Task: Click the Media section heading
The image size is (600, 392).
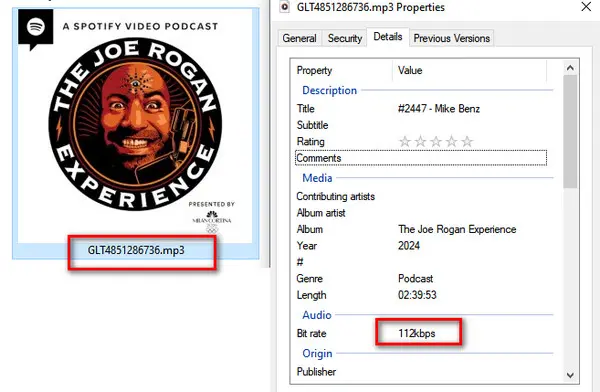Action: [317, 178]
